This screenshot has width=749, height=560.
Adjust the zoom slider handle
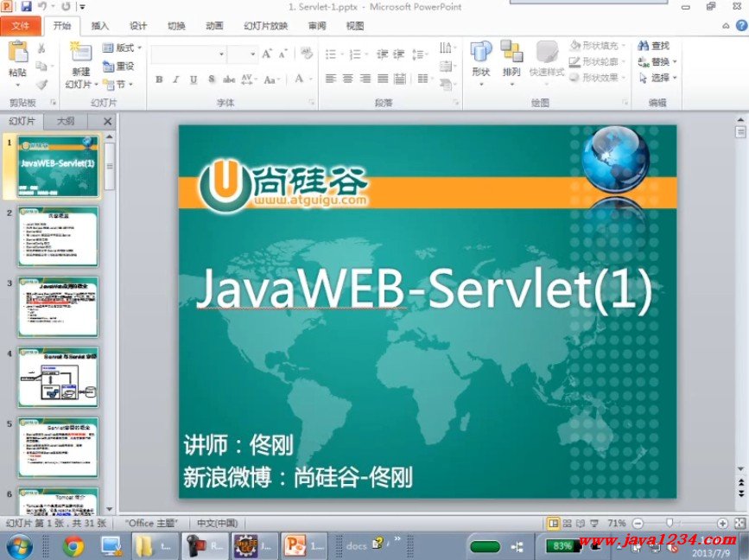click(x=670, y=523)
